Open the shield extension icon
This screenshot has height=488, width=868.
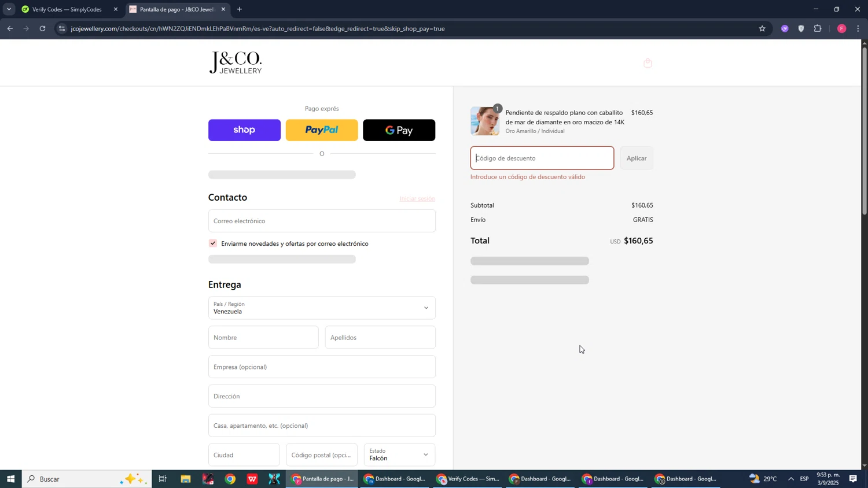click(801, 28)
